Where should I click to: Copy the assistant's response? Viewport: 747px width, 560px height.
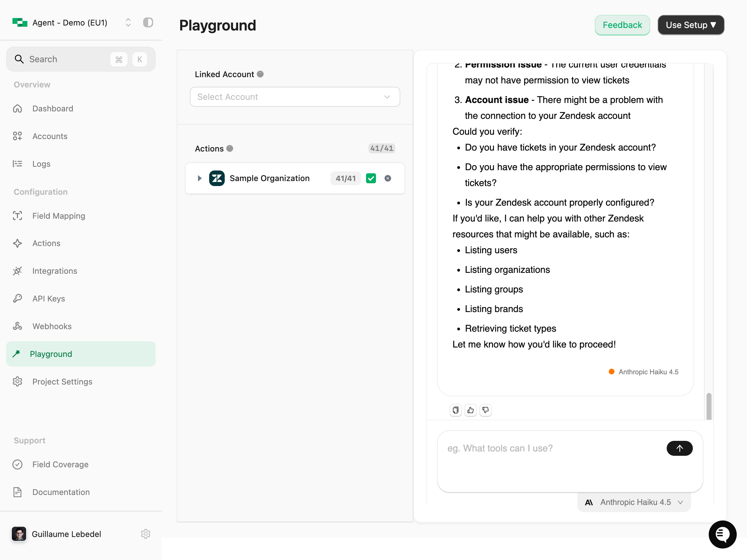tap(455, 410)
